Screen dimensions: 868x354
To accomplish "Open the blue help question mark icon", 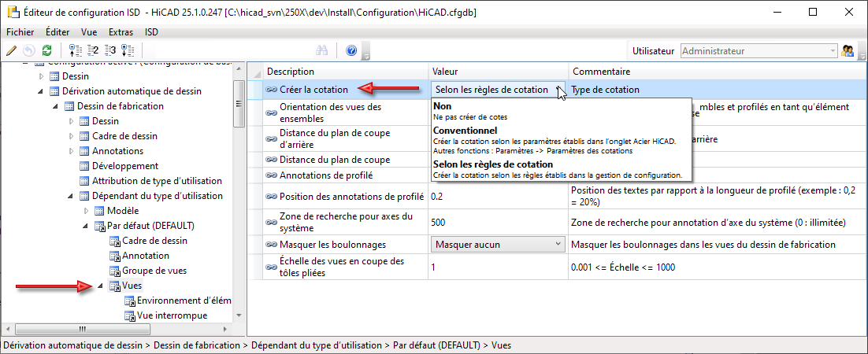I will [x=351, y=51].
